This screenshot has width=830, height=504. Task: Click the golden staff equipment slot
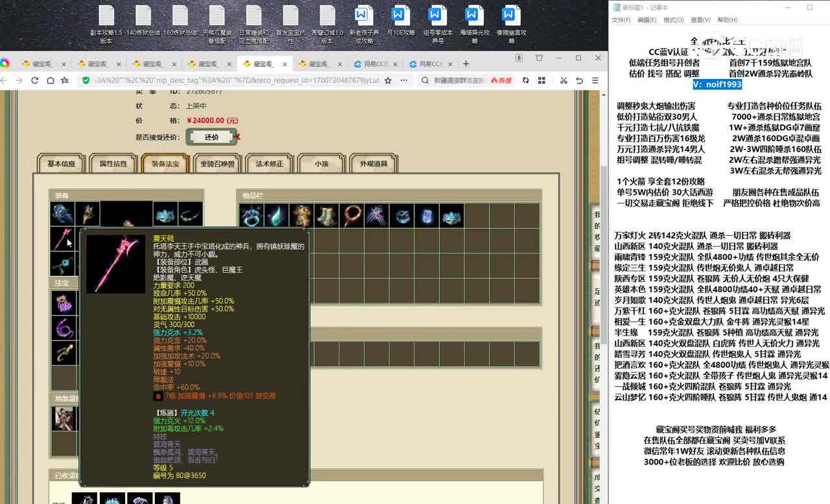88,214
